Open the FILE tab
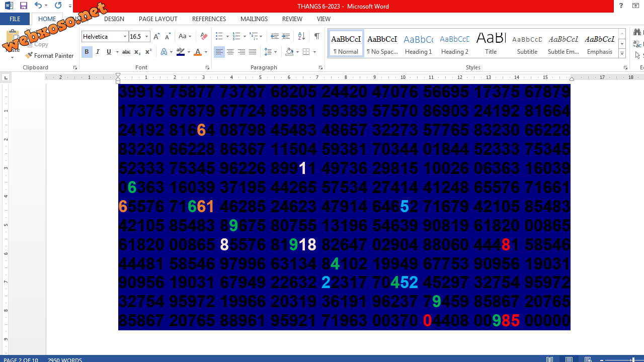The width and height of the screenshot is (644, 362). [15, 19]
